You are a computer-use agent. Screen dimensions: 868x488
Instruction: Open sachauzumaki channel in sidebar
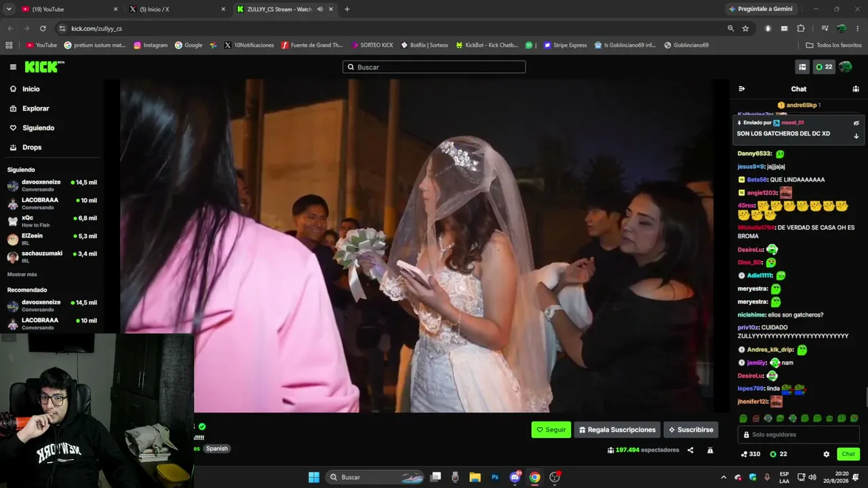pos(52,256)
